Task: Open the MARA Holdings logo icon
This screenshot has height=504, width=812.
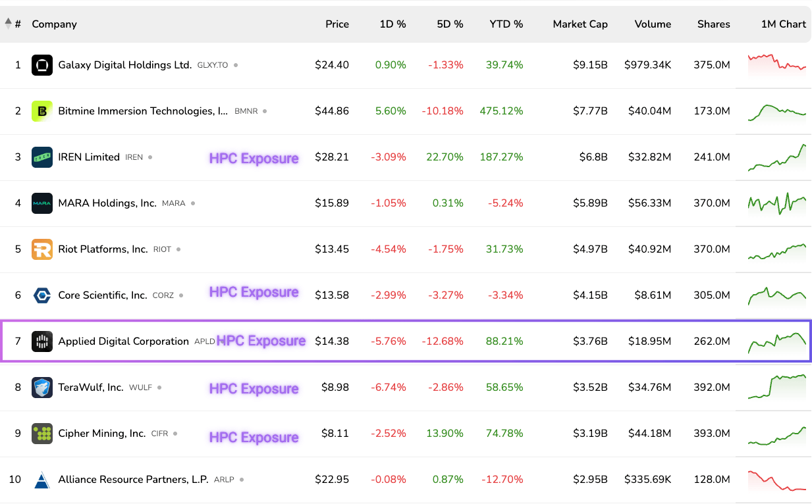Action: [x=42, y=203]
